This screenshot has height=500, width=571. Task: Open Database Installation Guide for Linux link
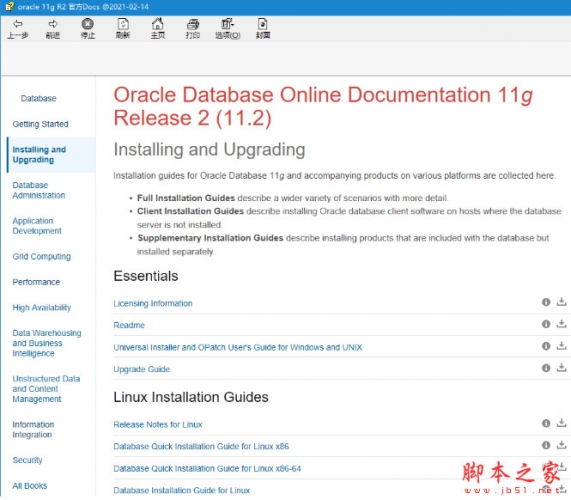(x=181, y=491)
